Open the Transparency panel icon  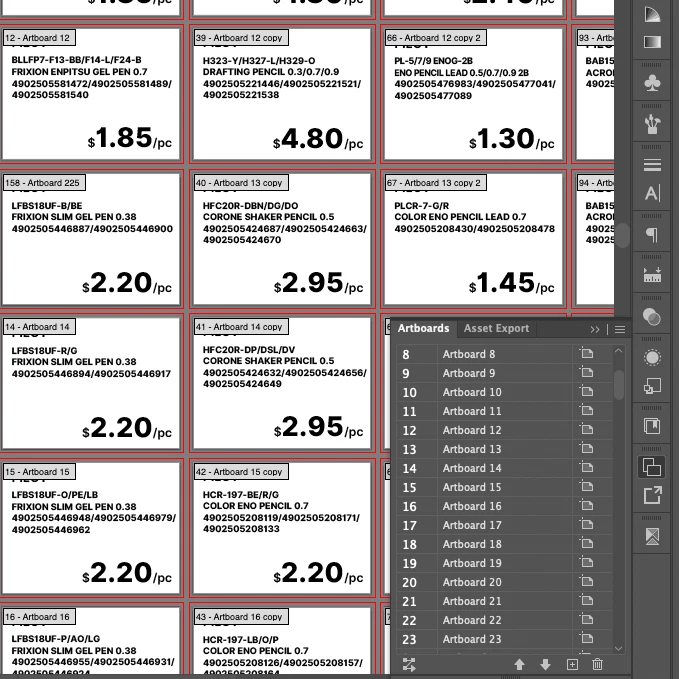652,317
